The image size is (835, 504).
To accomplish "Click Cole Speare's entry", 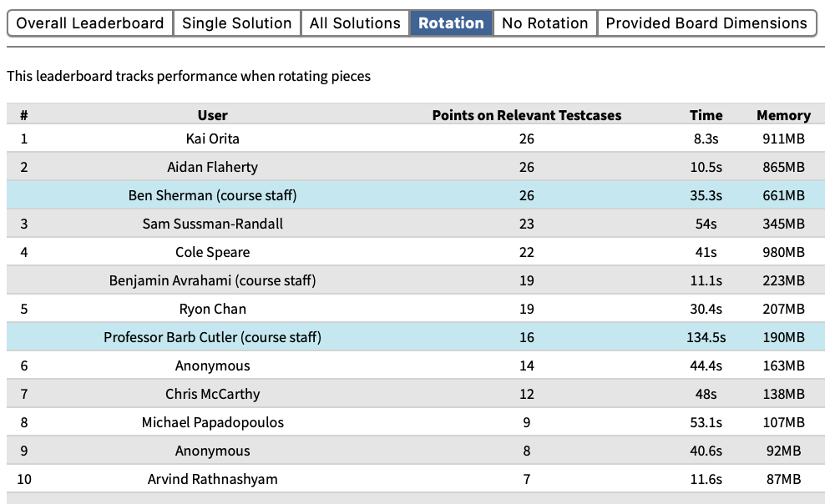I will point(212,252).
